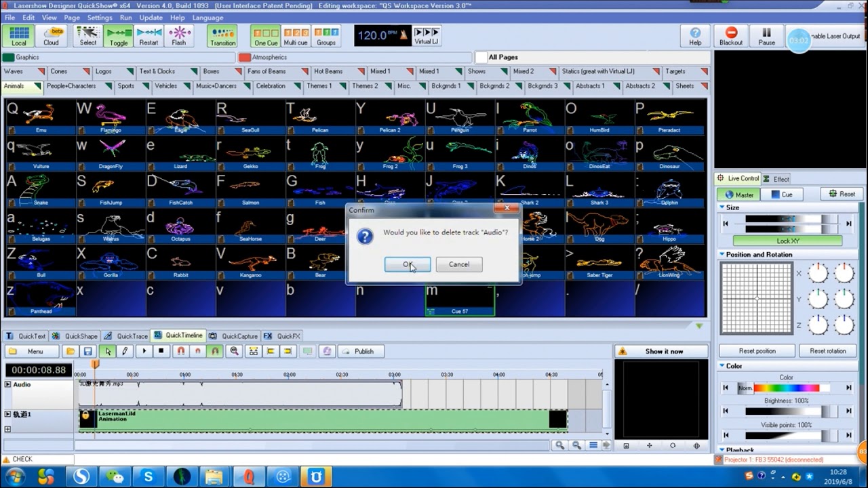
Task: Open the Virtual LJ control
Action: (427, 36)
